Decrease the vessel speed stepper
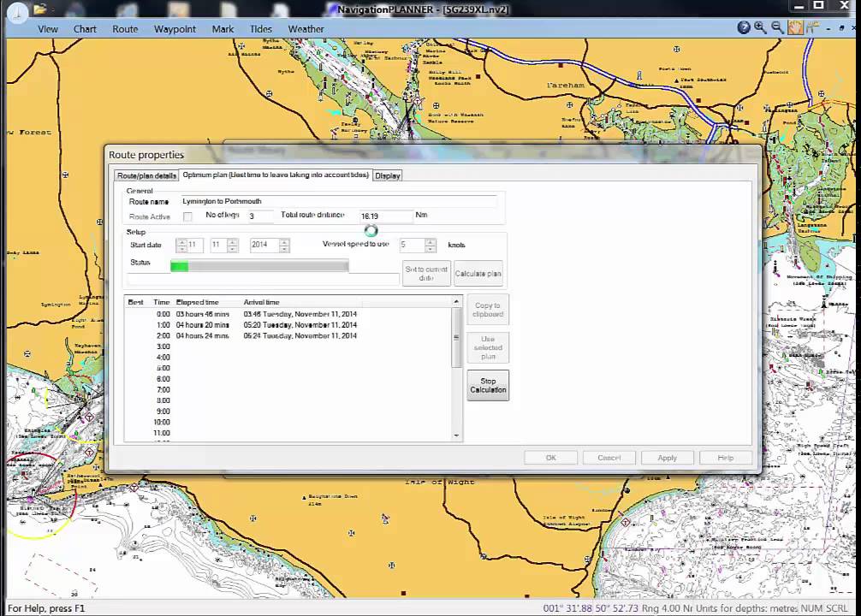Viewport: 861px width, 616px height. (x=430, y=249)
